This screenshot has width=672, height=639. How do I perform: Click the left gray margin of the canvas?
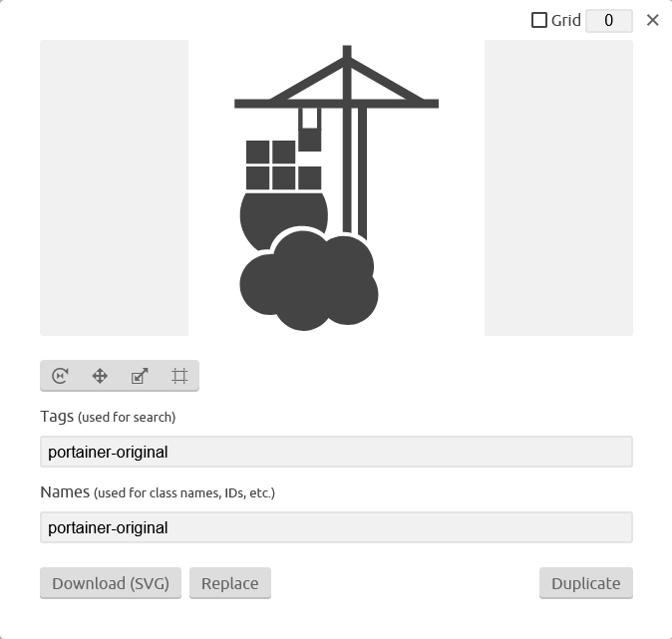click(x=114, y=187)
